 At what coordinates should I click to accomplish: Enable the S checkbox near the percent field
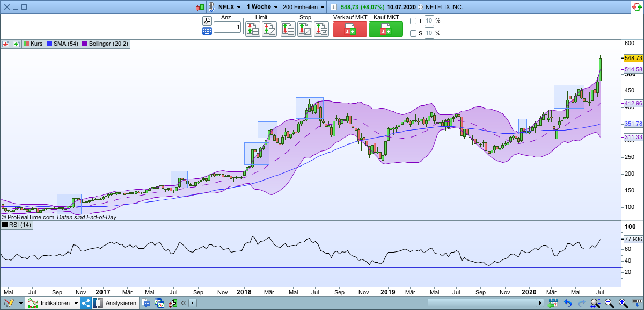pos(414,33)
